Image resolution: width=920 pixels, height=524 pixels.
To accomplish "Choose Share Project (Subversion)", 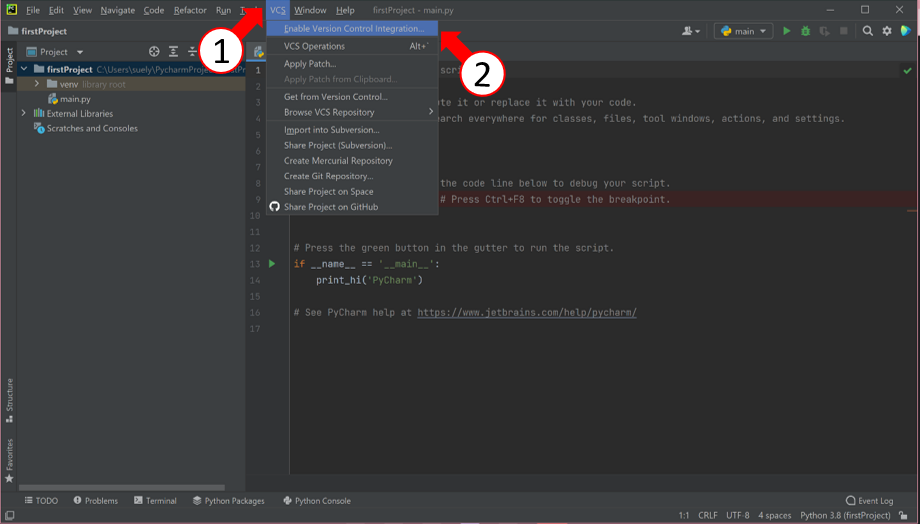I will click(352, 145).
